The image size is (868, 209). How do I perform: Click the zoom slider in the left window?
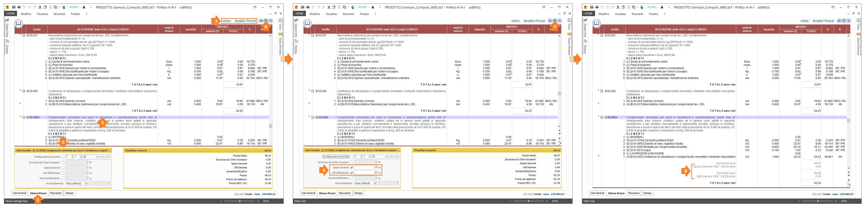pos(240,201)
